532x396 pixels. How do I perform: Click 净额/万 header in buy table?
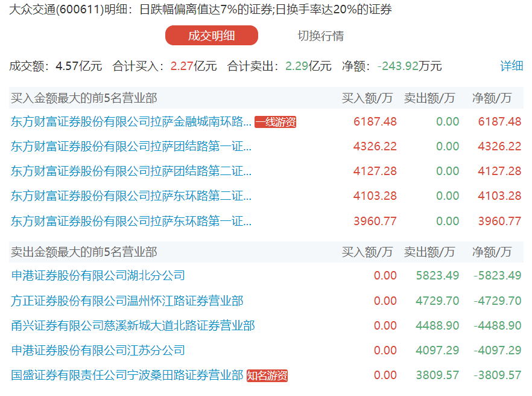(492, 98)
